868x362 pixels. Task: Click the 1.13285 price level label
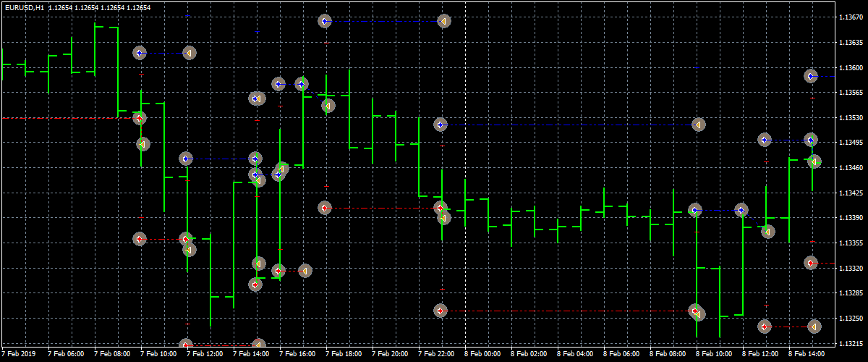(851, 293)
